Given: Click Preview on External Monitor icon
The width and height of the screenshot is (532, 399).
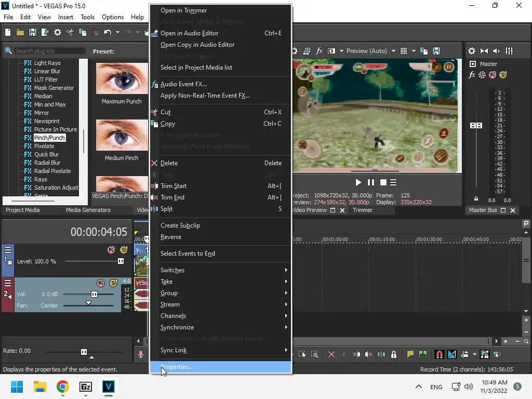Looking at the screenshot, I should point(307,51).
